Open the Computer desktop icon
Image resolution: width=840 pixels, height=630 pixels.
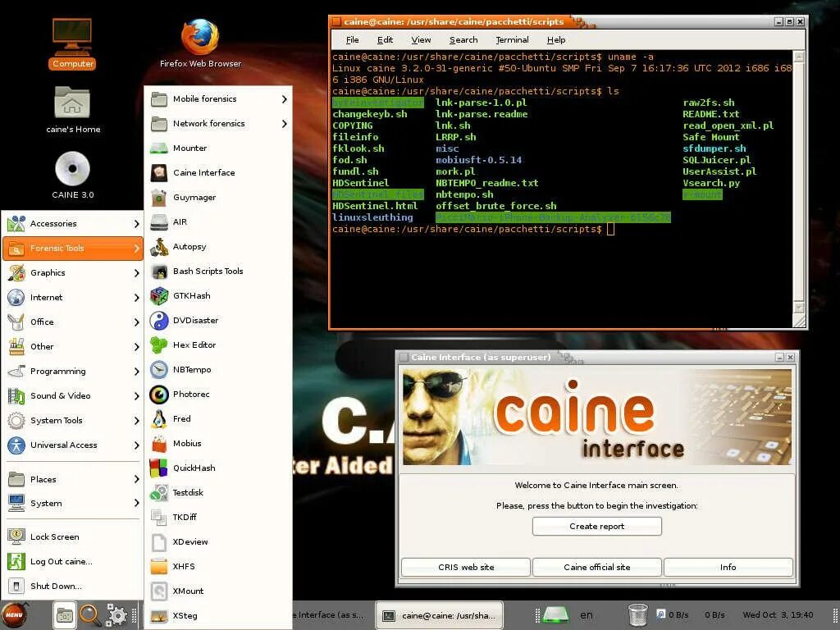tap(72, 44)
